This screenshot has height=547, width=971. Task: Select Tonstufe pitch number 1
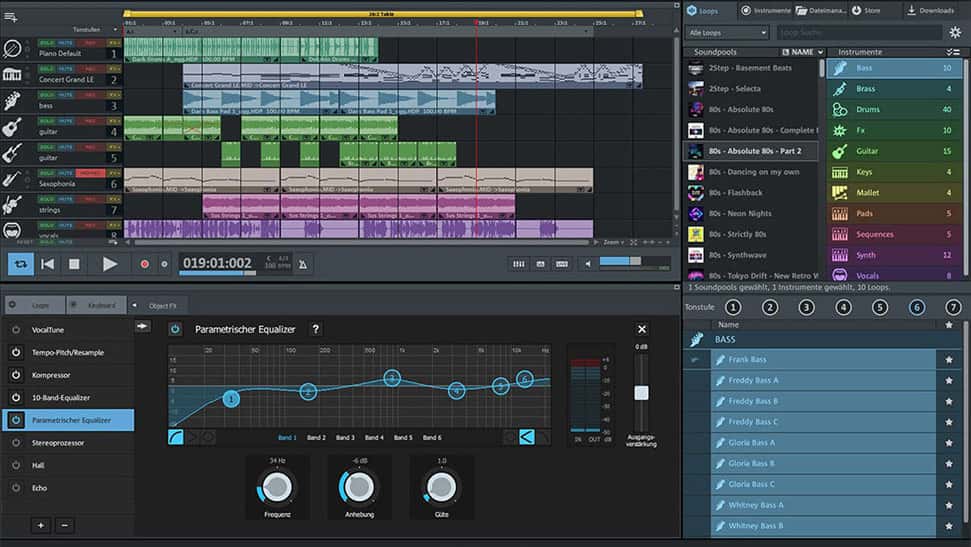point(733,307)
